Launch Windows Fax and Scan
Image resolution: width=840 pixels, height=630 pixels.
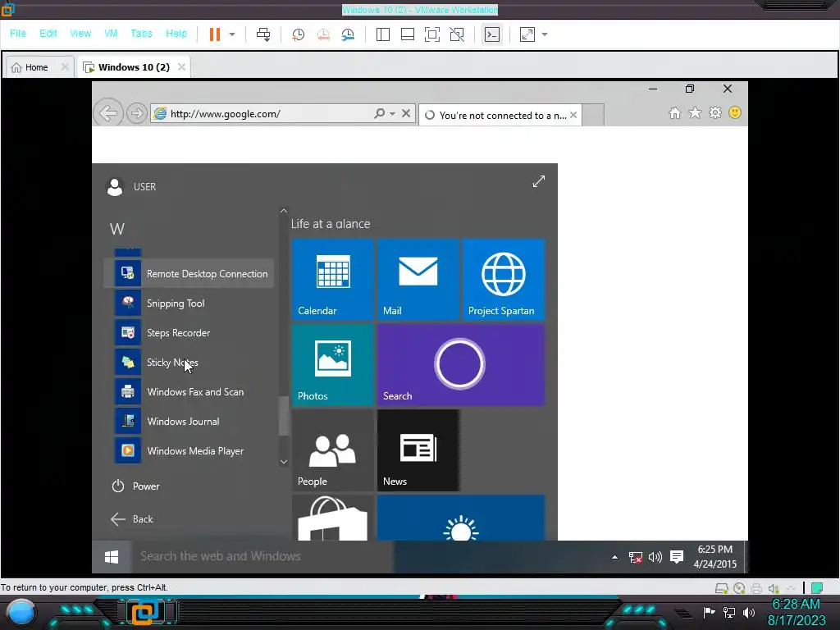click(189, 391)
